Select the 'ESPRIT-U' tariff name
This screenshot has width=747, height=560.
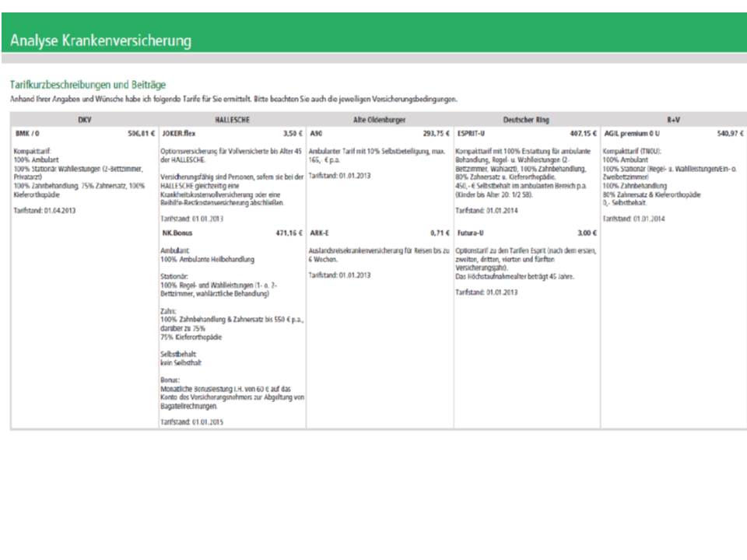click(x=471, y=133)
